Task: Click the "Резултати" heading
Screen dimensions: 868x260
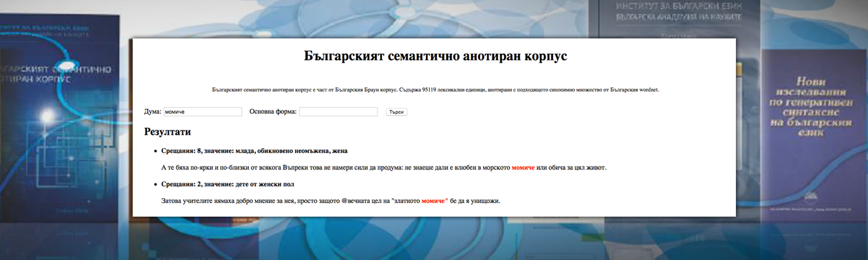Action: click(167, 132)
